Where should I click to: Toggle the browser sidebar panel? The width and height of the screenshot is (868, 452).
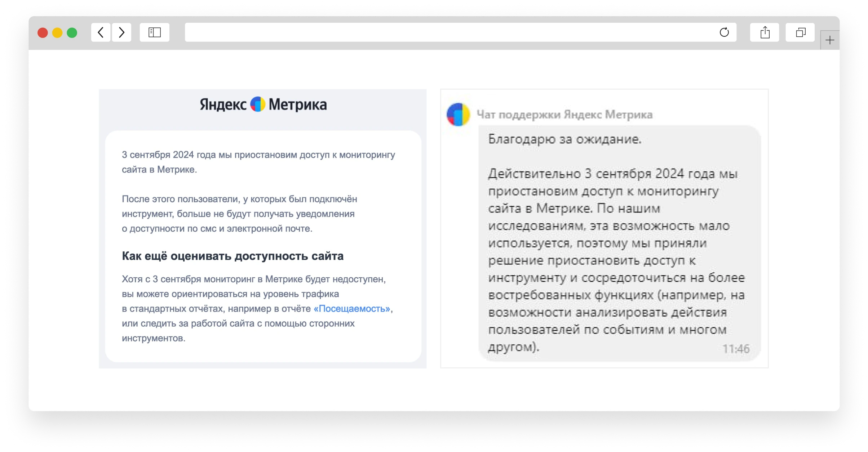coord(155,32)
